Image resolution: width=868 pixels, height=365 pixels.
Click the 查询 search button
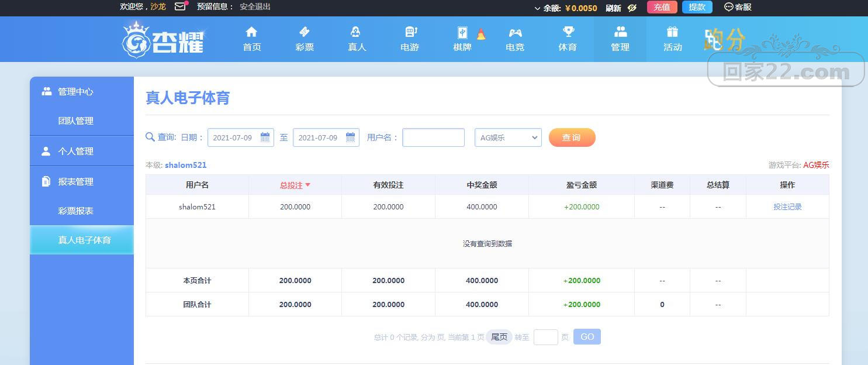click(572, 137)
